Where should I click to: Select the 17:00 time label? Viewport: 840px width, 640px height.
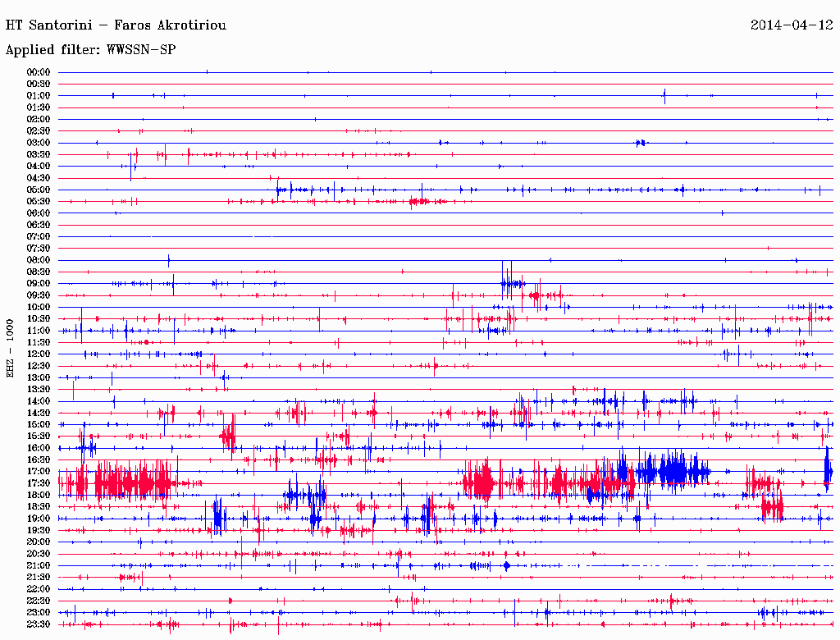click(x=39, y=472)
